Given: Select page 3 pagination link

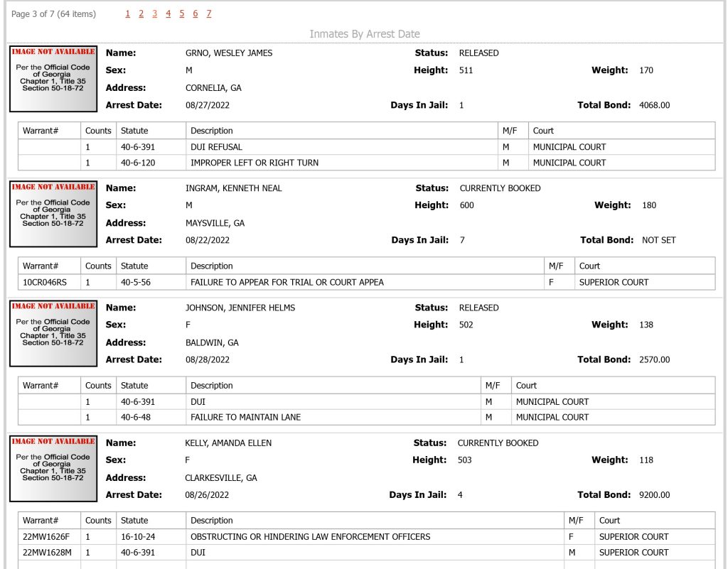Looking at the screenshot, I should point(154,14).
